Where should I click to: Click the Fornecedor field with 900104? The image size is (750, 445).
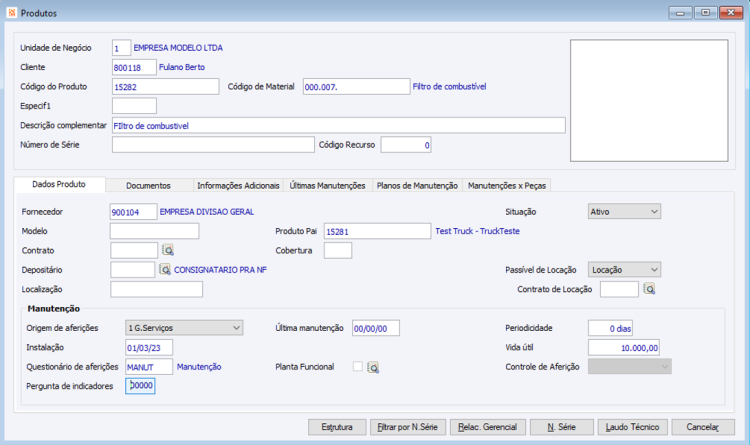point(133,211)
